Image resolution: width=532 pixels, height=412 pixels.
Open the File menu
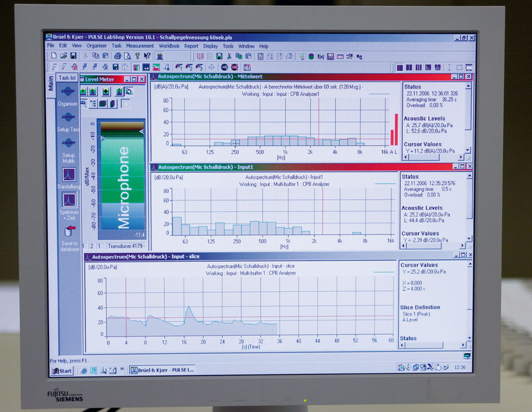(x=51, y=45)
